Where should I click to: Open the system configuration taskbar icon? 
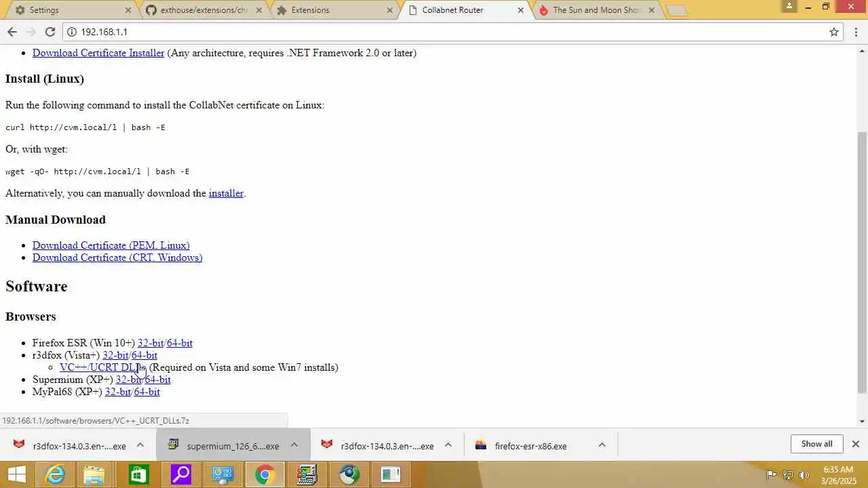point(307,474)
